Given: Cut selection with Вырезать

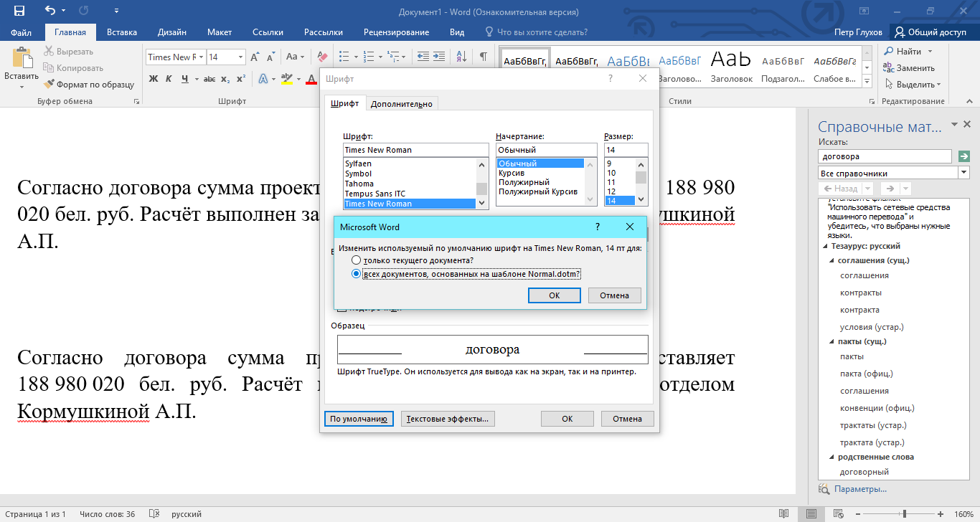Looking at the screenshot, I should point(68,51).
